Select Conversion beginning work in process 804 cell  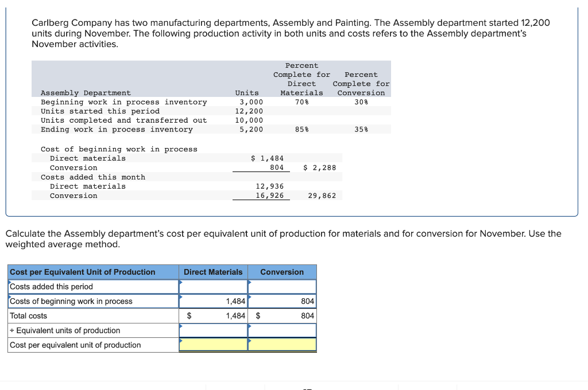[282, 301]
